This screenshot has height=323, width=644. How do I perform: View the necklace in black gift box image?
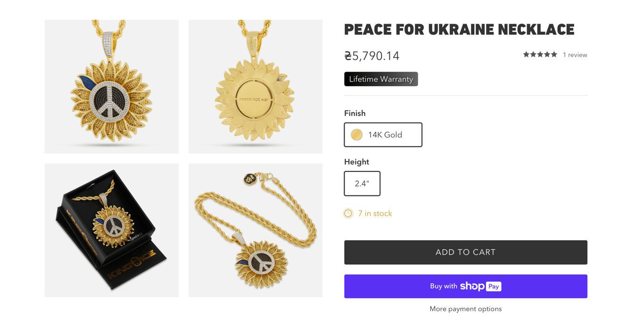click(x=112, y=230)
